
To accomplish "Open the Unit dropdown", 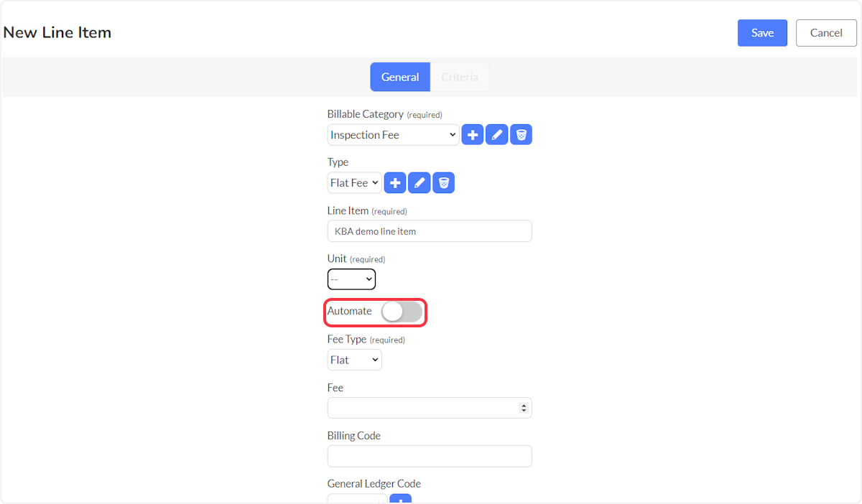I will coord(351,279).
